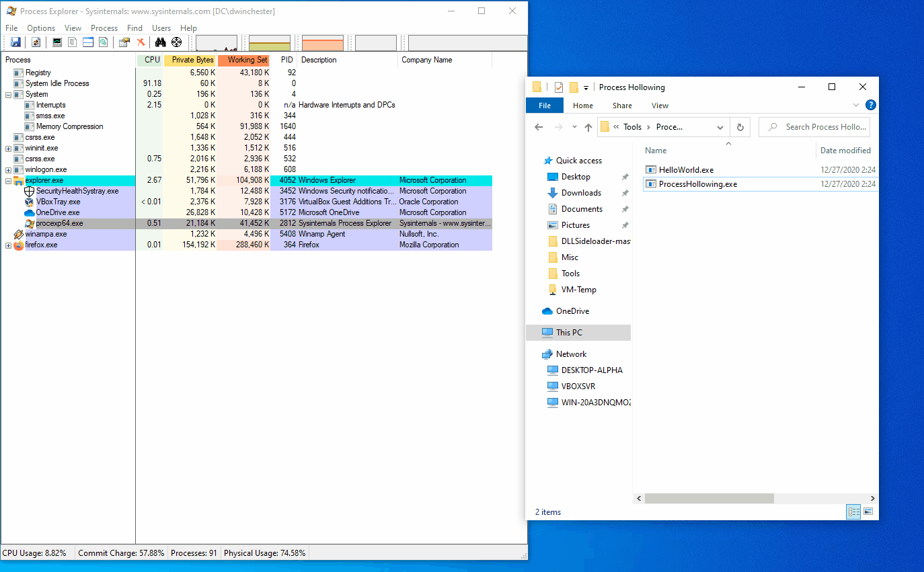Open the Users menu
The width and height of the screenshot is (924, 572).
pos(161,28)
